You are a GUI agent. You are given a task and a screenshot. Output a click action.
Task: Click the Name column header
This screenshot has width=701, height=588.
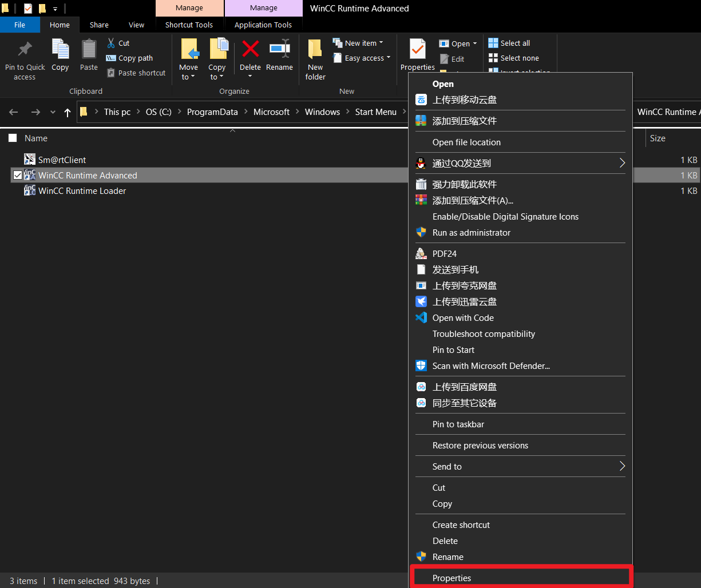36,138
